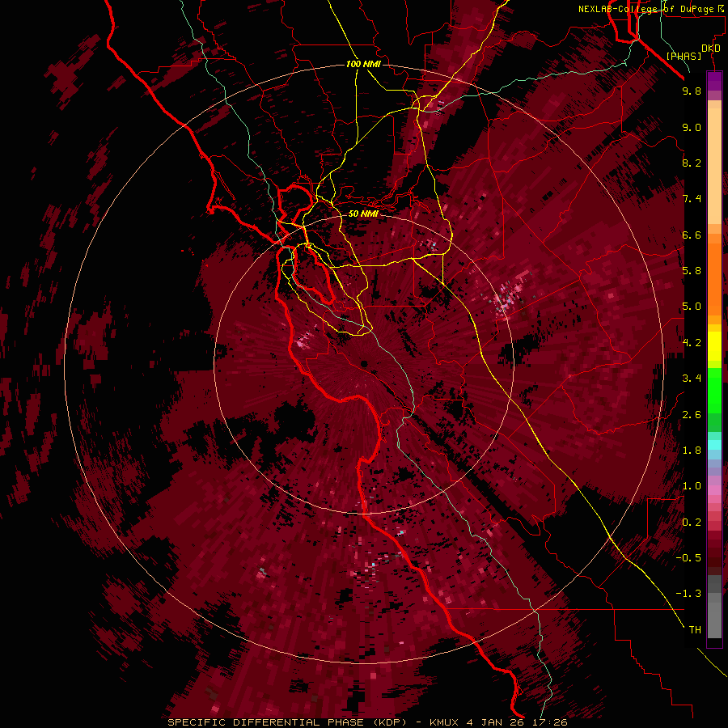The width and height of the screenshot is (728, 728).
Task: Click the "6.6" value on the color scale
Action: point(692,235)
